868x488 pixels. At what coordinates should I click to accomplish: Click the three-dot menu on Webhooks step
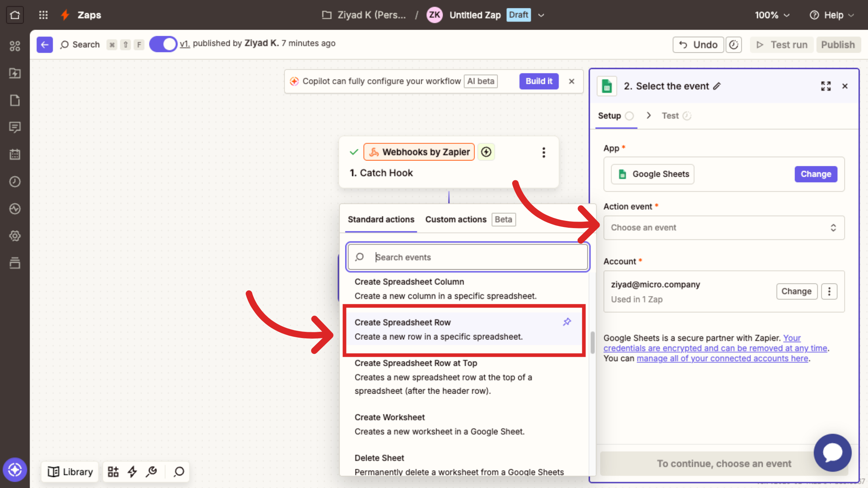click(x=543, y=152)
